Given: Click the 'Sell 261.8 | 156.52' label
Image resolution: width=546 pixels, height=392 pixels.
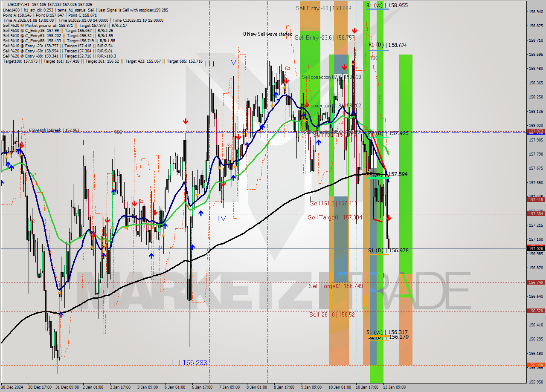Looking at the screenshot, I should 332,314.
